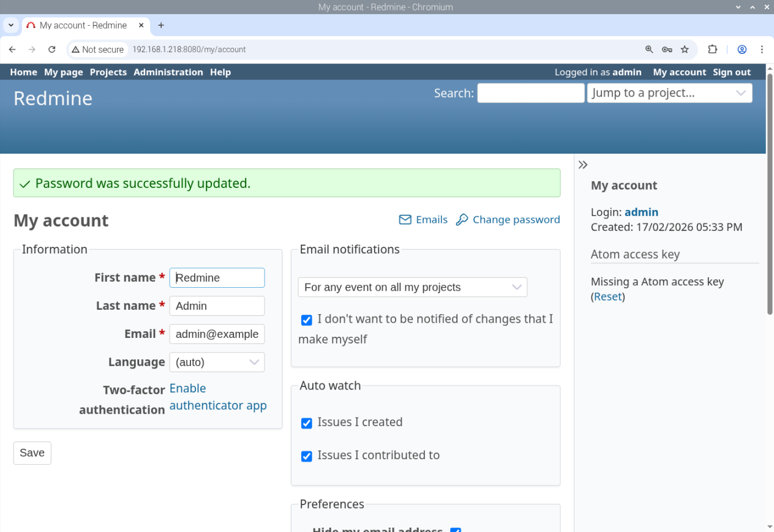Click the zoom magnifier address bar icon
The width and height of the screenshot is (774, 532).
tap(650, 49)
